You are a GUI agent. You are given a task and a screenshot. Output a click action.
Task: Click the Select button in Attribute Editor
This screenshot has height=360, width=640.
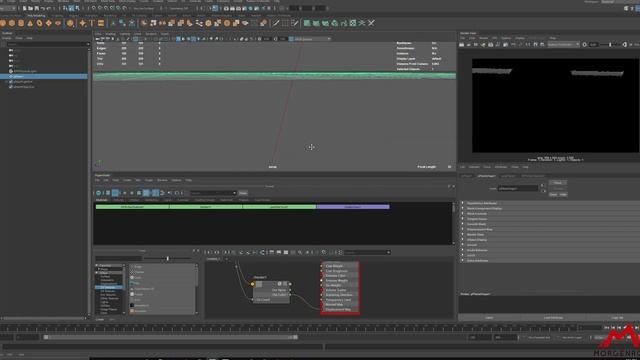489,318
